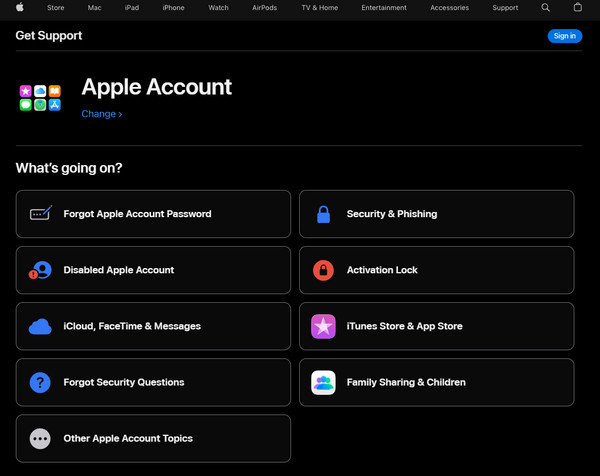Click the Disabled Apple Account person icon
This screenshot has height=476, width=600.
[x=40, y=270]
